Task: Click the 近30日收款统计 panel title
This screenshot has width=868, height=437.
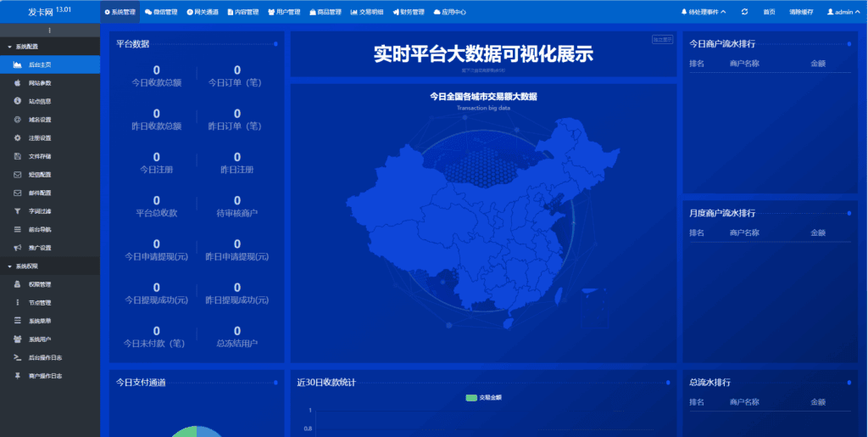Action: coord(326,383)
